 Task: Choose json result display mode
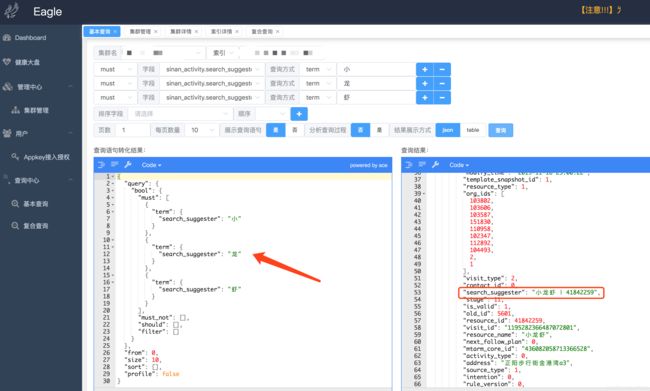447,130
